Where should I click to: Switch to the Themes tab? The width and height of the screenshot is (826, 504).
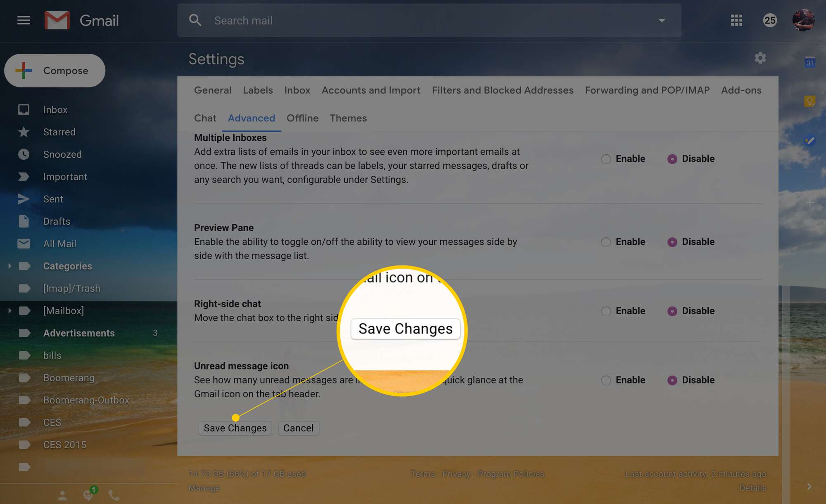(x=348, y=117)
